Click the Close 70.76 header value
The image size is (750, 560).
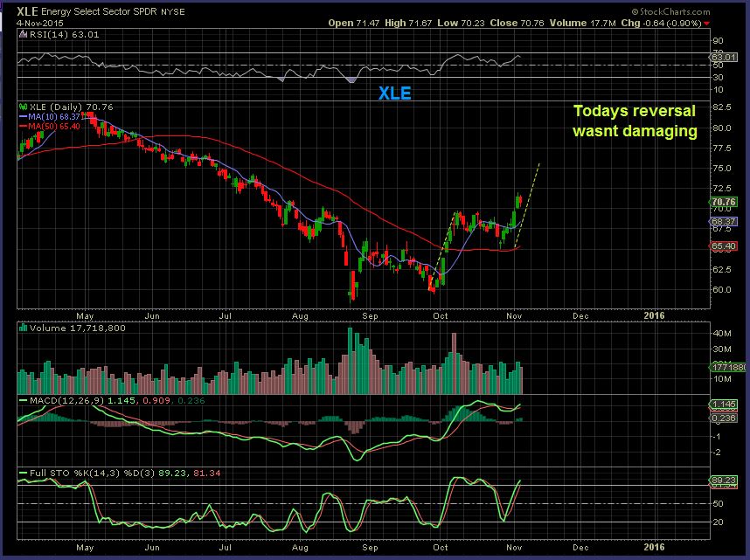(x=517, y=23)
